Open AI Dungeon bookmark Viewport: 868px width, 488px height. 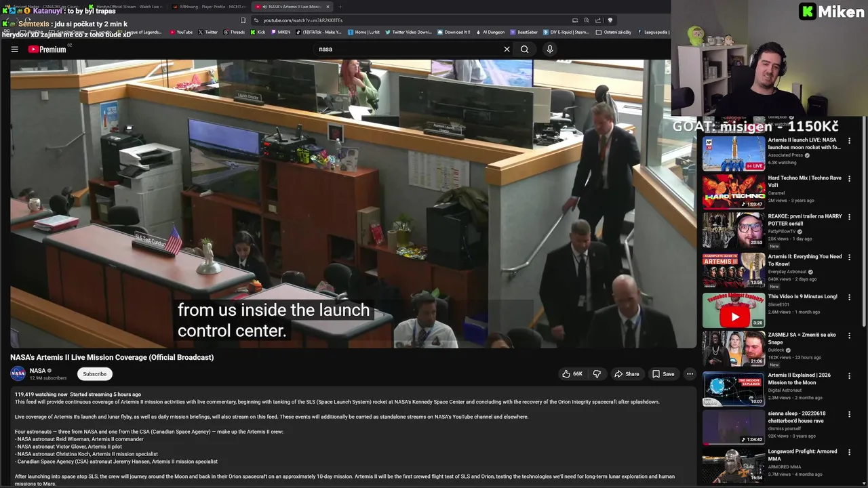point(492,32)
